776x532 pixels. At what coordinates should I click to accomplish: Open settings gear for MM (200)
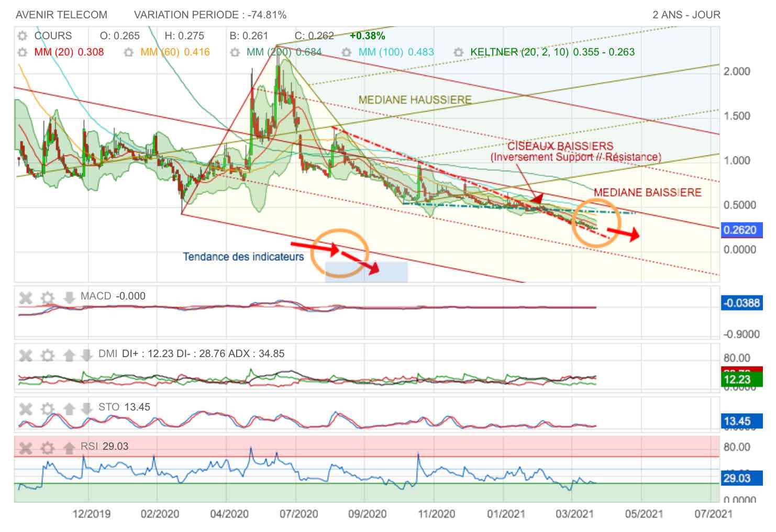(235, 52)
